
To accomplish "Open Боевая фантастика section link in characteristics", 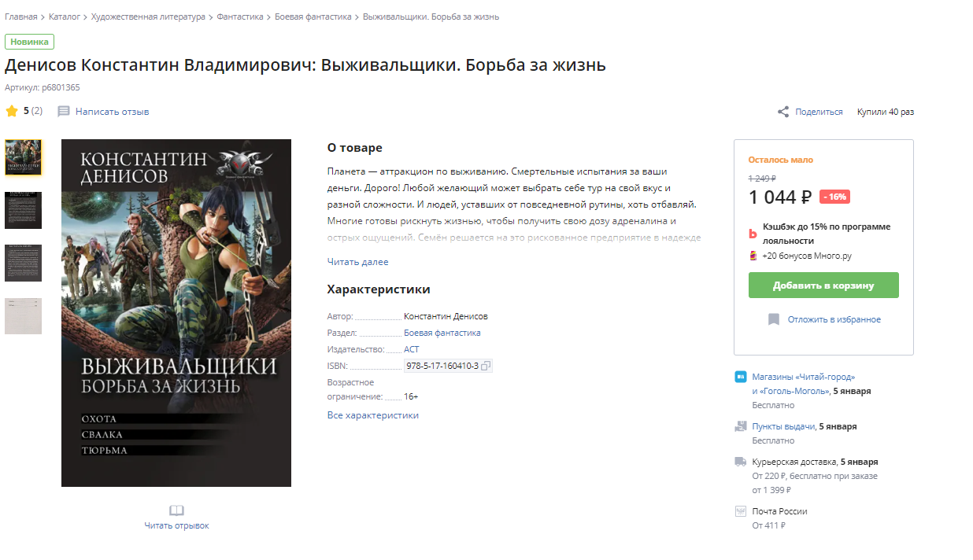I will click(x=442, y=333).
